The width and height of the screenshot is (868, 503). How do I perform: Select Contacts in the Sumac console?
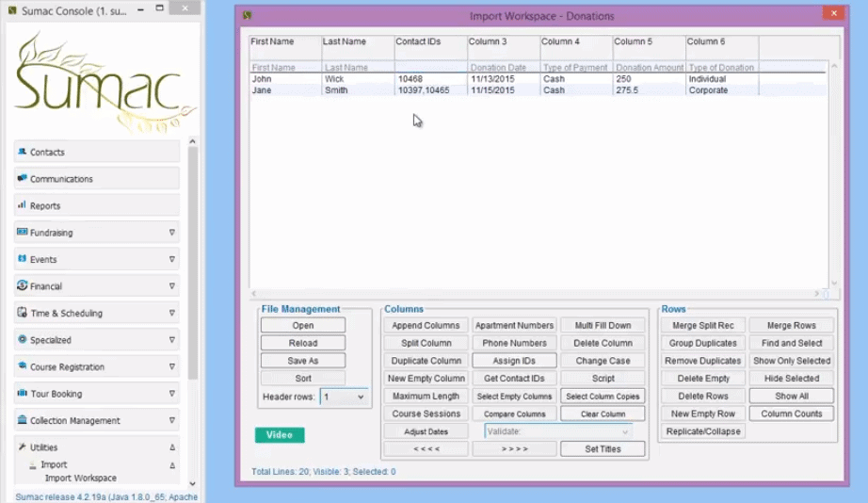click(97, 152)
